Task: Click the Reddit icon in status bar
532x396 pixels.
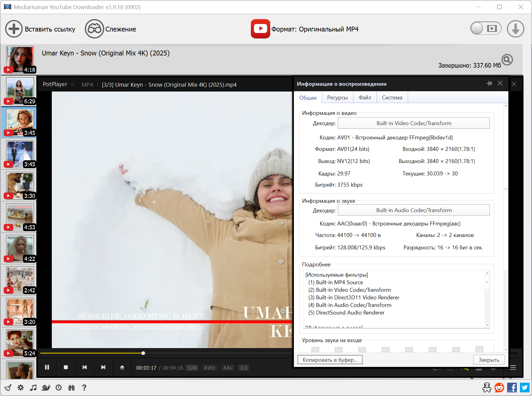Action: point(499,388)
